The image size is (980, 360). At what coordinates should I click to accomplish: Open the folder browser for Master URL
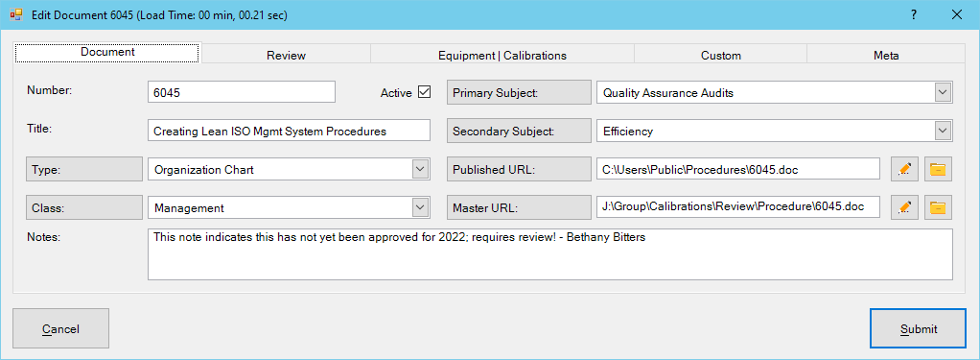tap(938, 207)
